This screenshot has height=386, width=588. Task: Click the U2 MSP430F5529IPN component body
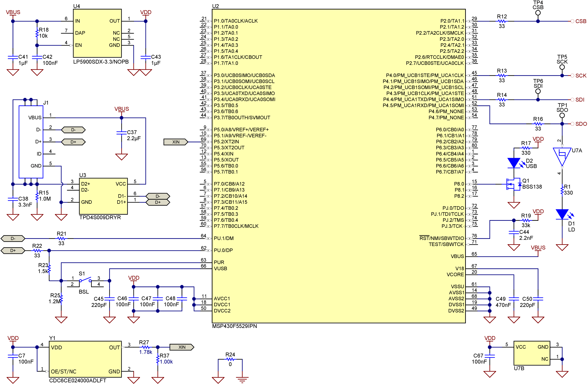point(338,165)
